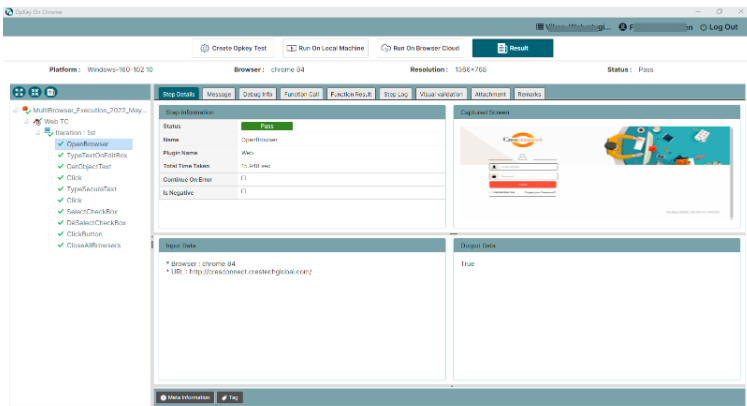Open the Step Details tab

179,94
